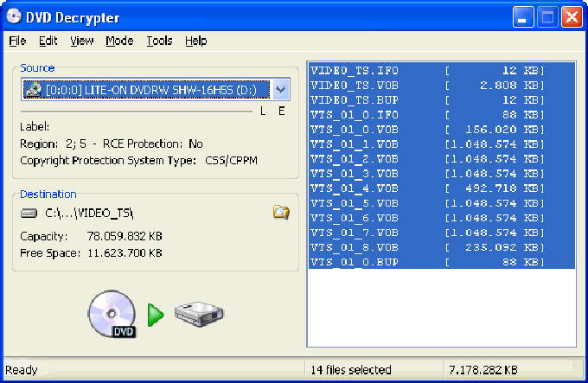Expand the Source drive dropdown arrow
Viewport: 588px width, 383px height.
(x=281, y=90)
